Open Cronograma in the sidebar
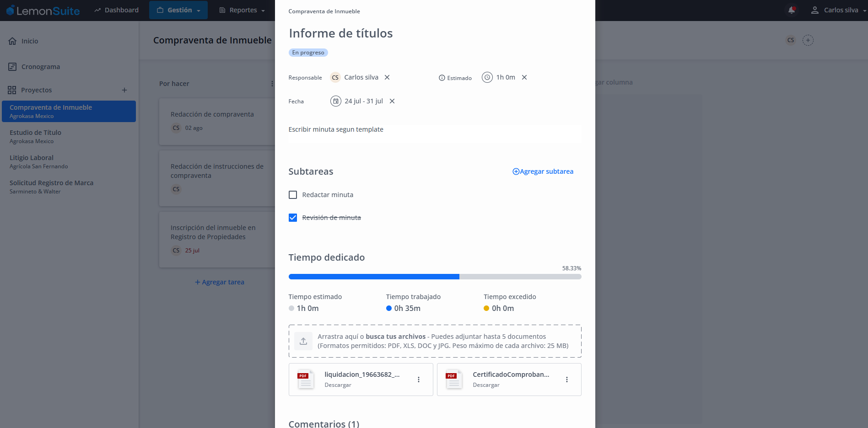 point(40,67)
